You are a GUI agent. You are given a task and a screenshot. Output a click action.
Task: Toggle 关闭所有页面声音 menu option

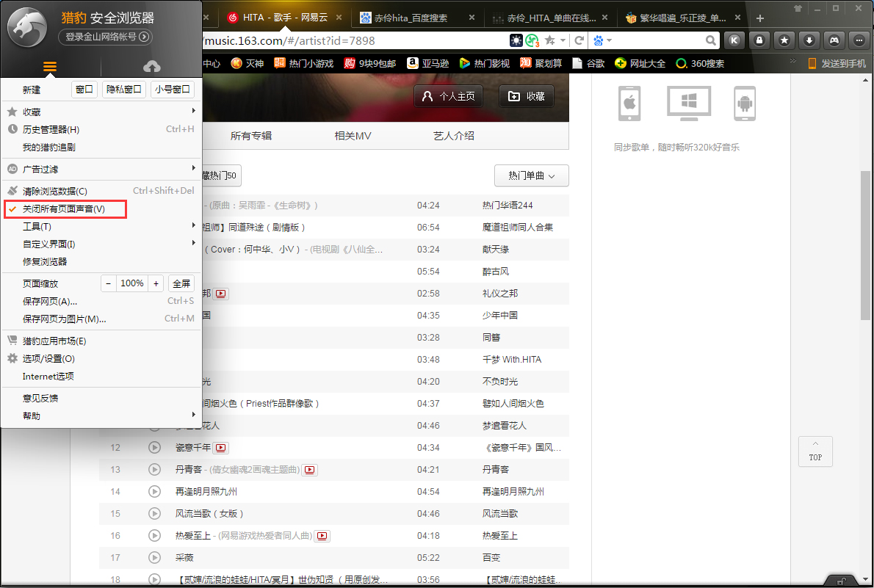64,209
